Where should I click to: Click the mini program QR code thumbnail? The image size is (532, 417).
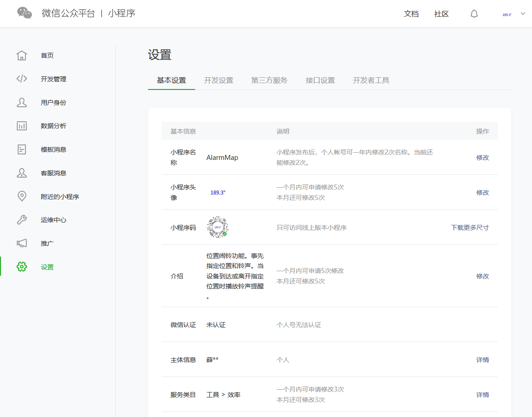pyautogui.click(x=217, y=227)
